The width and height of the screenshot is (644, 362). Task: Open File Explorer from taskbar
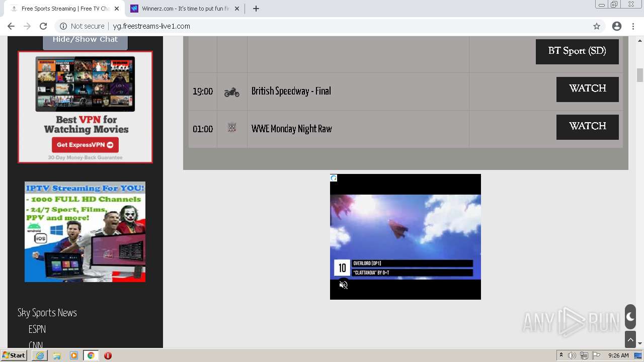(57, 355)
